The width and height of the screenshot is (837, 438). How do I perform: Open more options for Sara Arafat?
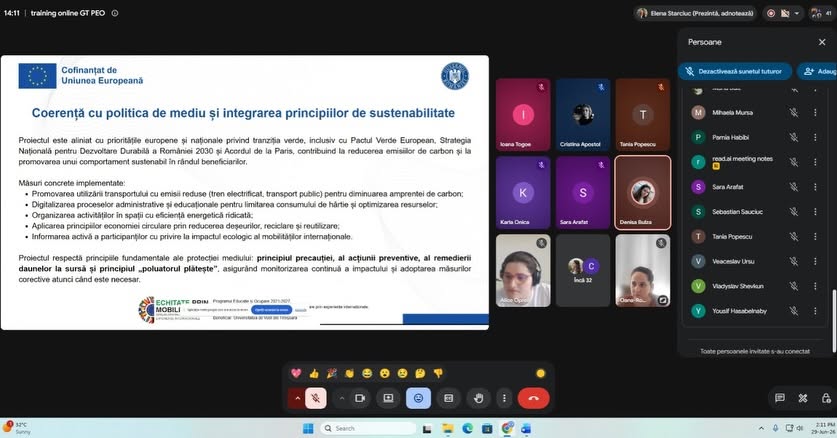815,187
